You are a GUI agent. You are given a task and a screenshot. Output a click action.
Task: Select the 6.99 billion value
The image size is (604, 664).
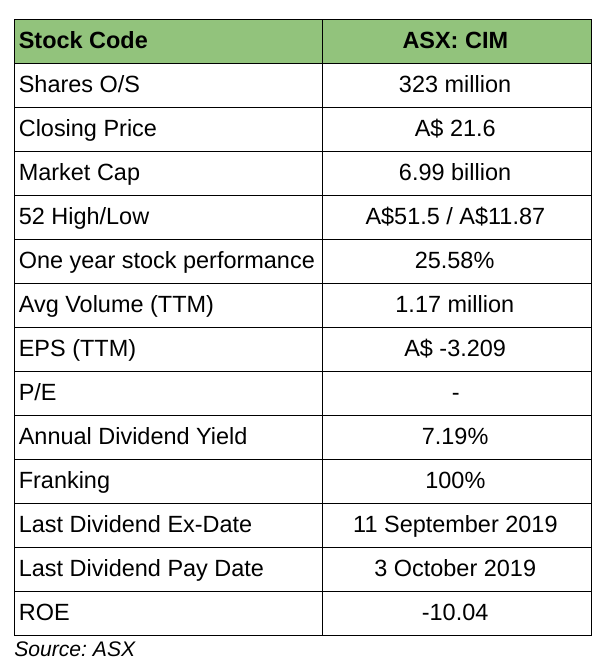point(455,173)
